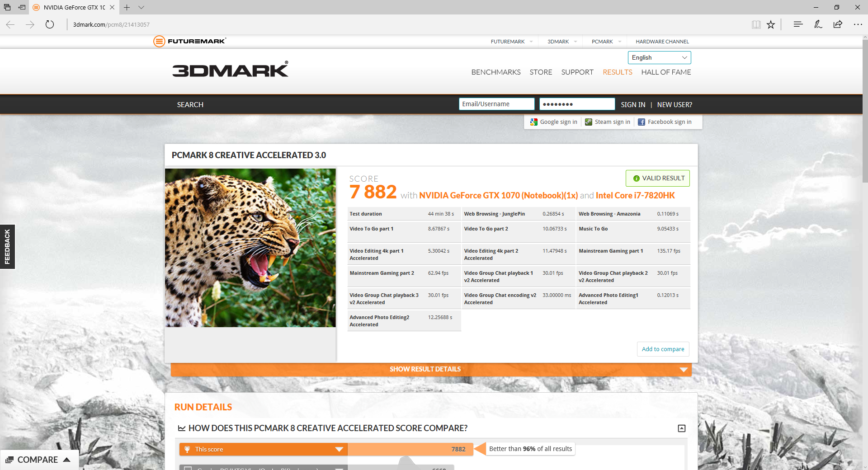Open the Results menu item
The height and width of the screenshot is (470, 868).
[x=617, y=72]
